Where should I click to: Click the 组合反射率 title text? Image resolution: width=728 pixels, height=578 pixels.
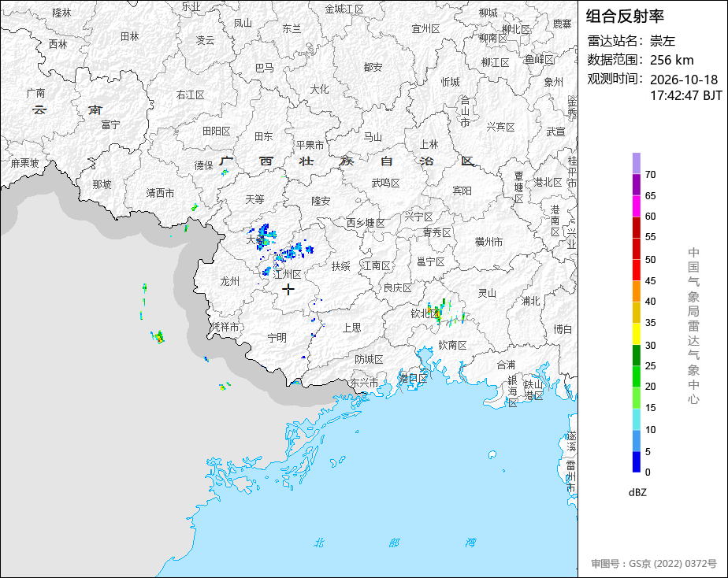click(625, 17)
